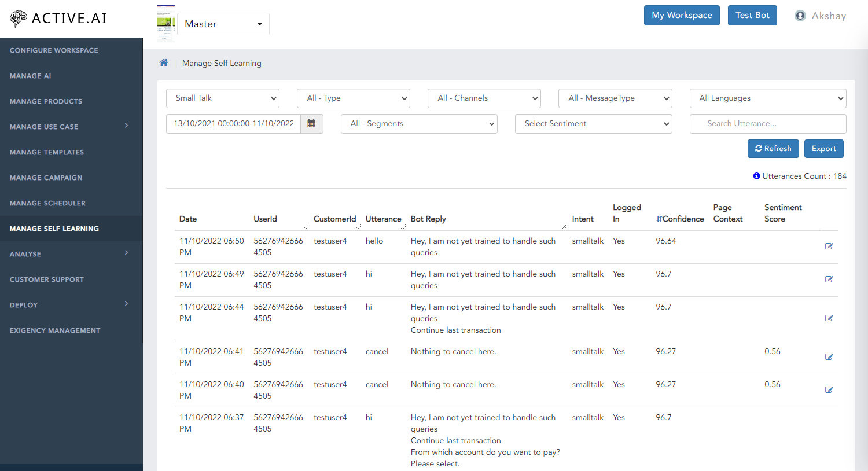Click the 96.64 confidence value
Image resolution: width=868 pixels, height=471 pixels.
click(666, 241)
